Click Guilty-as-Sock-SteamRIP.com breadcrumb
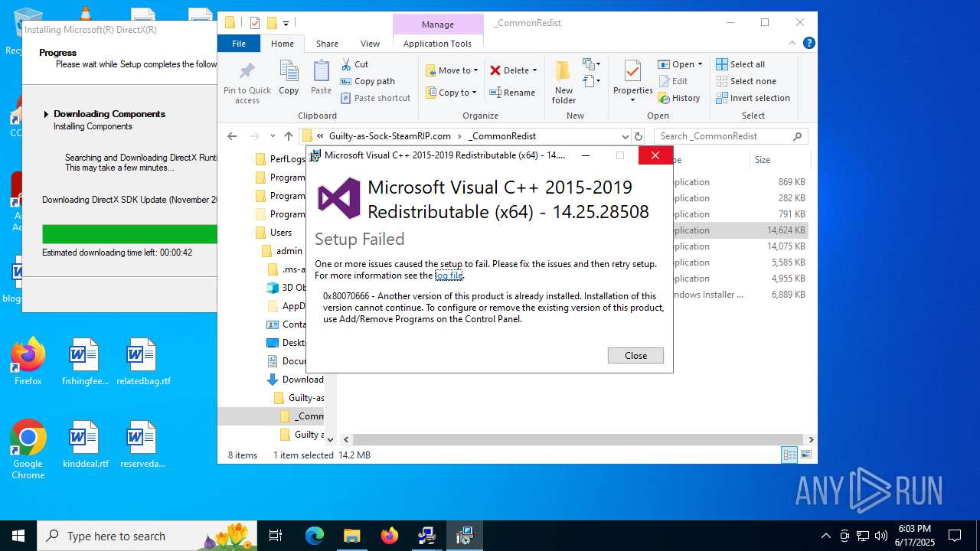This screenshot has width=980, height=551. (x=390, y=136)
